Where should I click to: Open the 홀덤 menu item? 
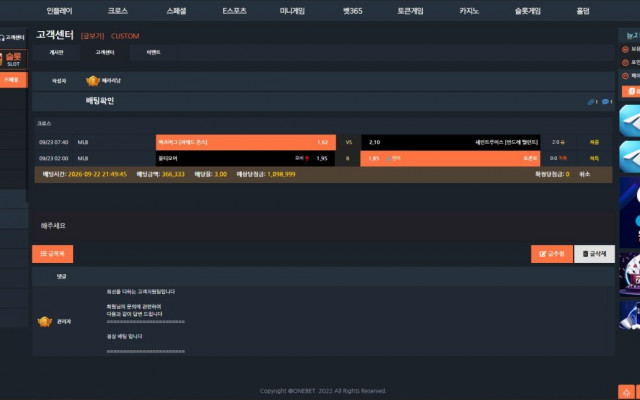[582, 11]
